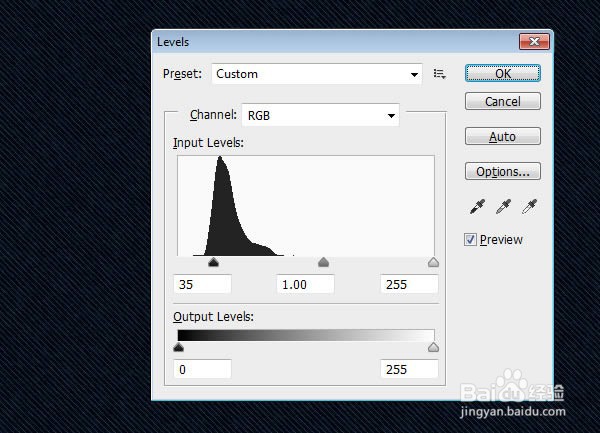Viewport: 600px width, 433px height.
Task: Click the Auto button
Action: 503,136
